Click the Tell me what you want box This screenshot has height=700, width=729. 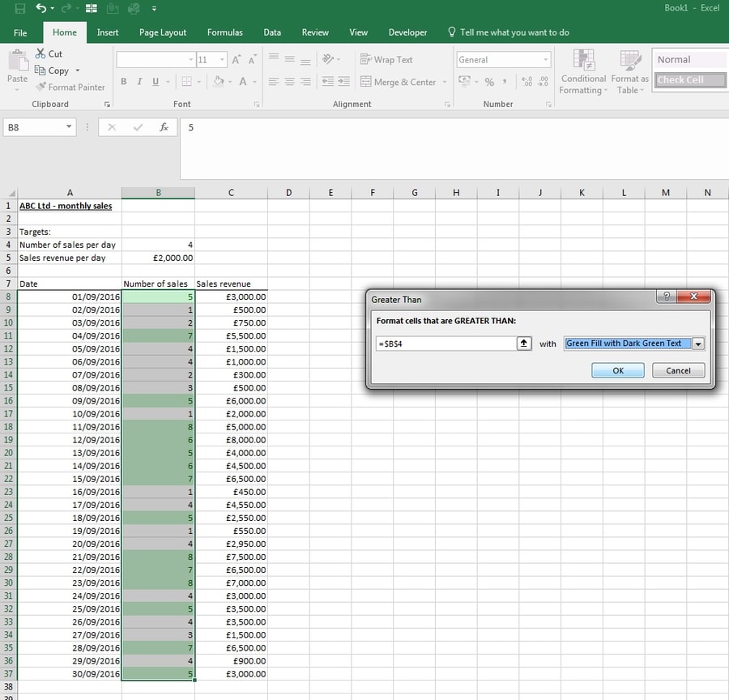509,32
